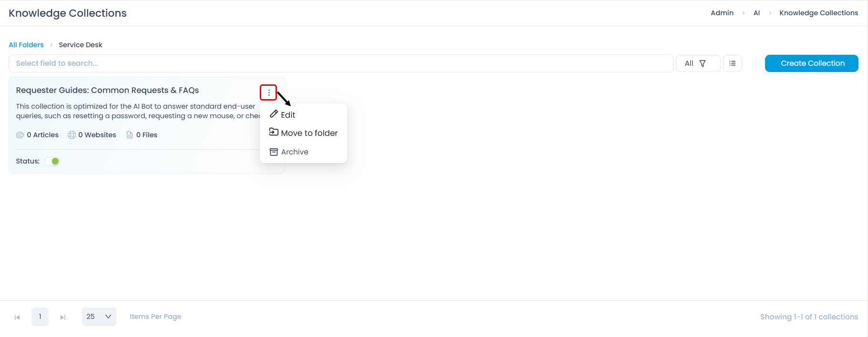Click the search field input
Screen dimensions: 868x337
click(341, 63)
